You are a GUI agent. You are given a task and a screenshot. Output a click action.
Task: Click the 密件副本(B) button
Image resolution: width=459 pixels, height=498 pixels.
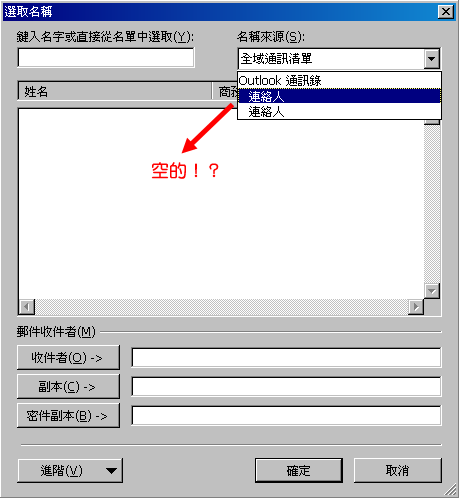[x=68, y=416]
